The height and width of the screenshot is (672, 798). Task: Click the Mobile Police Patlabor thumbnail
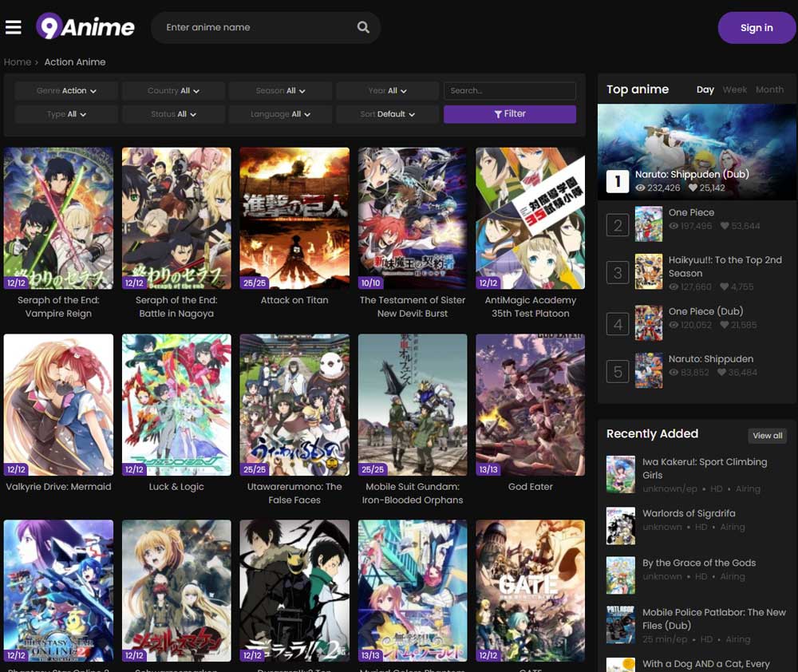point(620,625)
